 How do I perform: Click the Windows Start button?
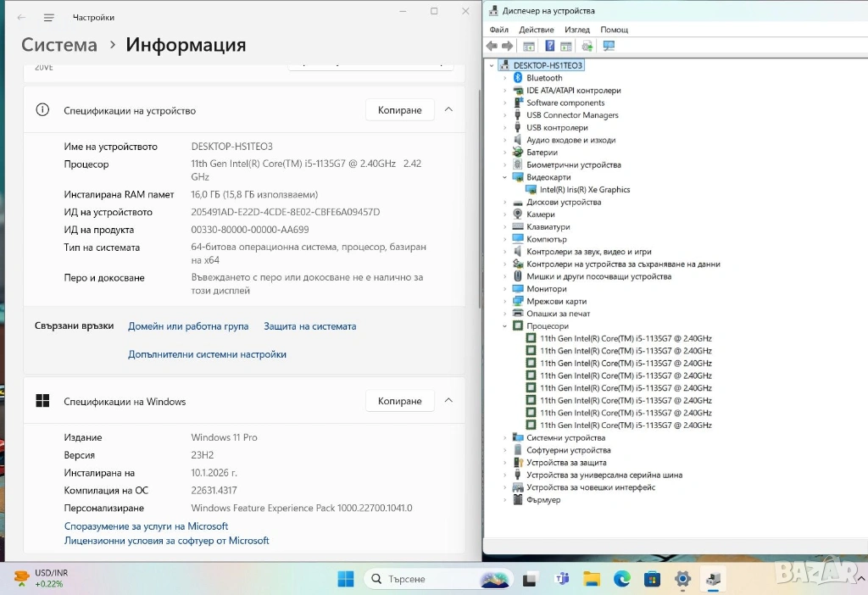click(346, 580)
